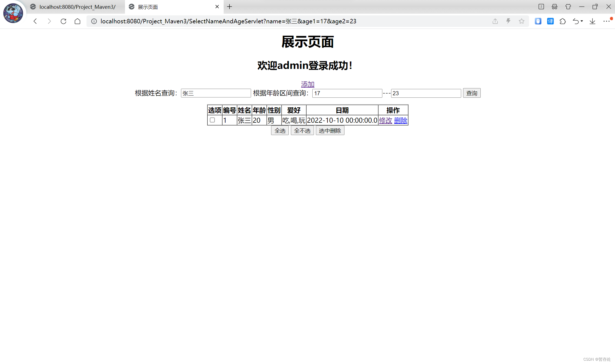615x364 pixels.
Task: Click the 全不选 button
Action: [x=302, y=131]
